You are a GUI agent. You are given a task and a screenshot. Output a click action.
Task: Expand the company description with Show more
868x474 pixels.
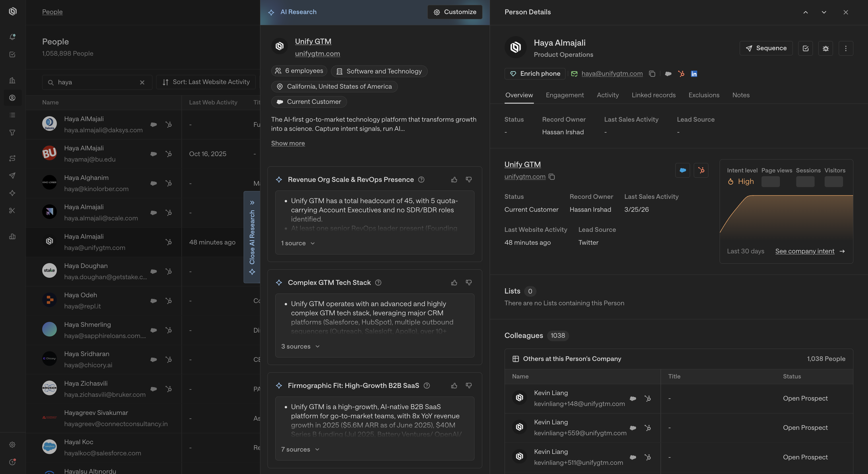point(288,143)
